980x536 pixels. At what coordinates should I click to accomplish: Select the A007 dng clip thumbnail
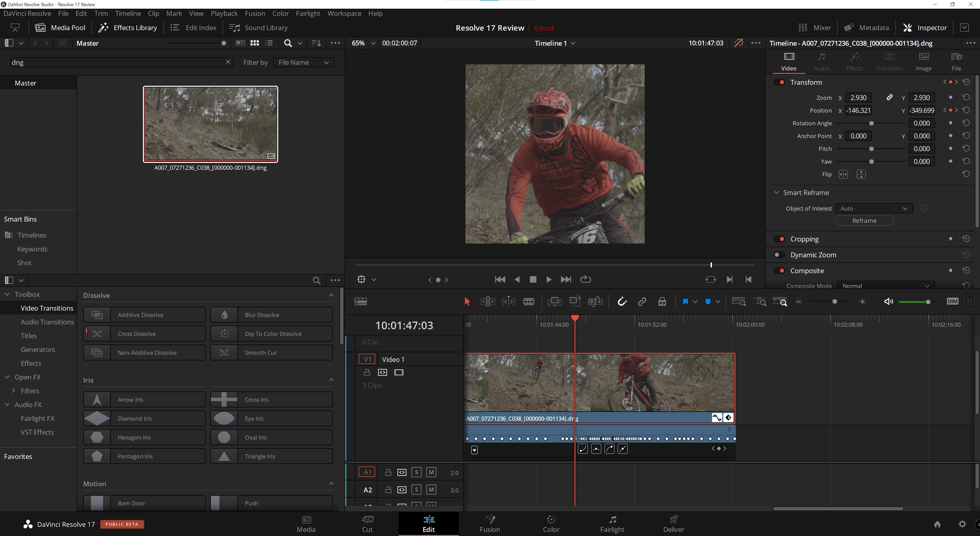pyautogui.click(x=210, y=124)
